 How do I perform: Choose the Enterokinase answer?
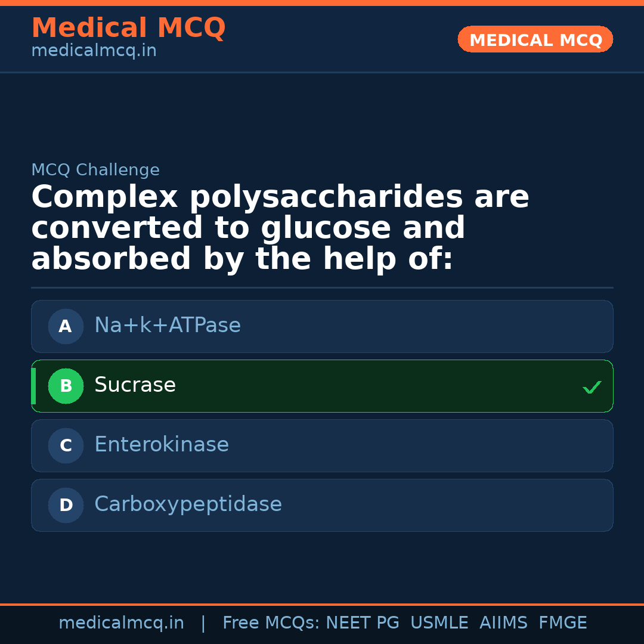pos(162,445)
